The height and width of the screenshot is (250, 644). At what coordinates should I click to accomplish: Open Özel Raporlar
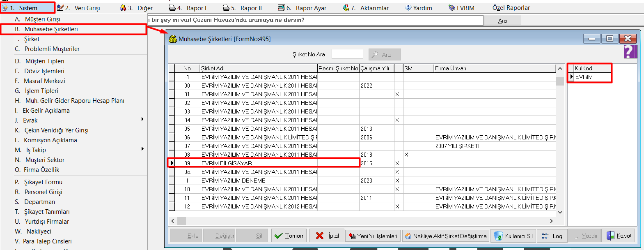511,8
